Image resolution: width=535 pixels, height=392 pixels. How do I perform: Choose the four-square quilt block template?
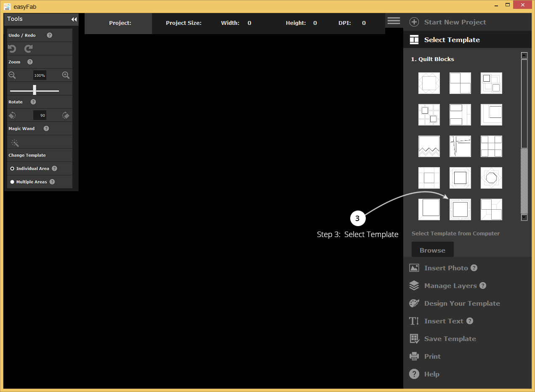[x=460, y=83]
